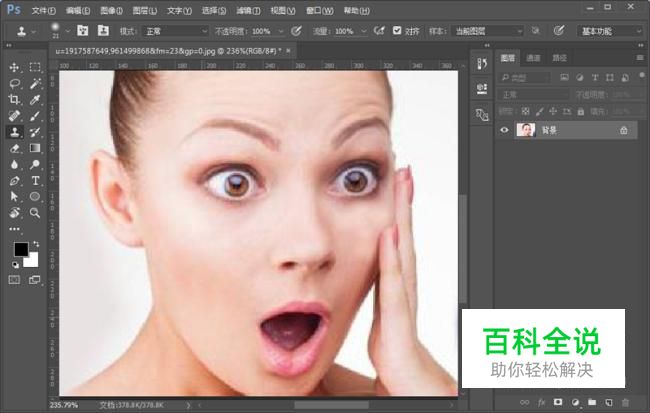Viewport: 650px width, 413px height.
Task: Select the Gradient tool
Action: tap(35, 148)
